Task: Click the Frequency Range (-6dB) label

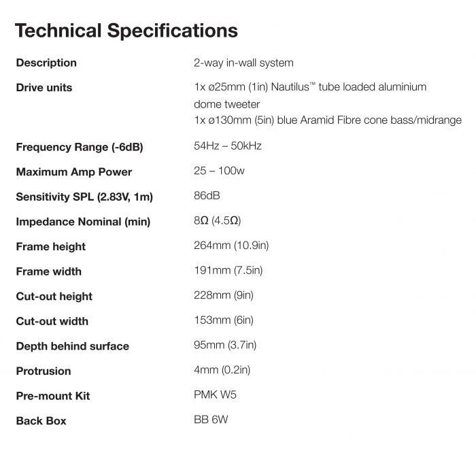Action: click(80, 147)
